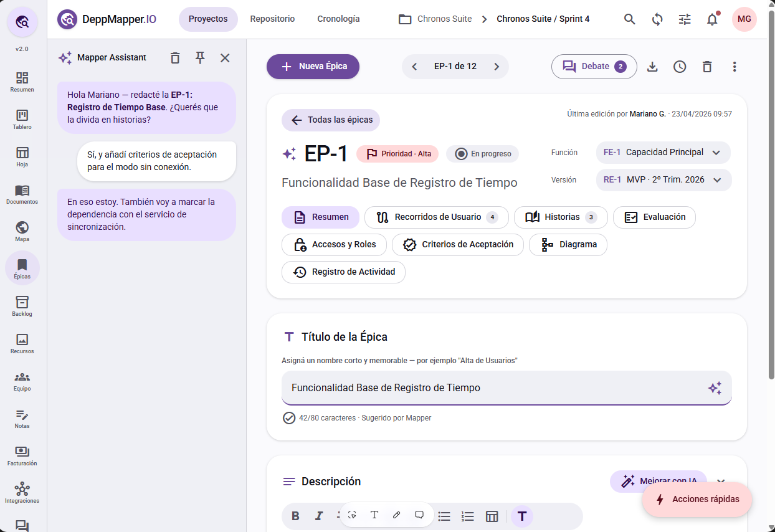Open Criterios de Aceptación tab
Viewport: 775px width, 532px height.
tap(458, 245)
